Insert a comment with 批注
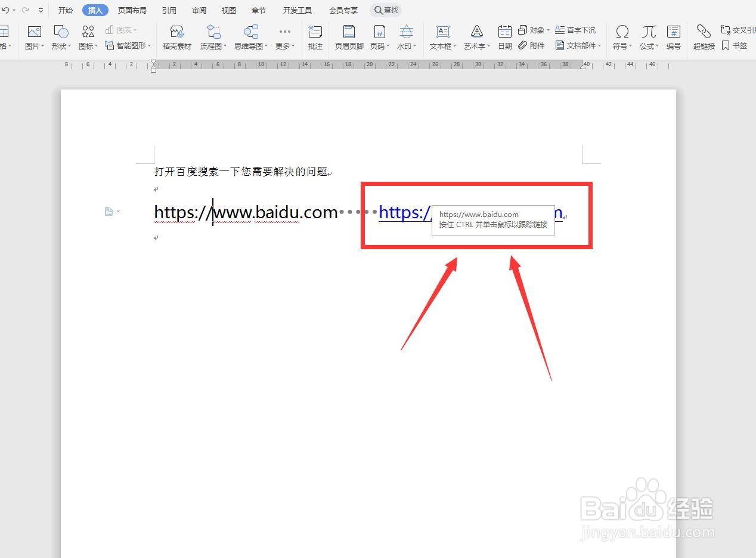The width and height of the screenshot is (756, 558). (315, 38)
